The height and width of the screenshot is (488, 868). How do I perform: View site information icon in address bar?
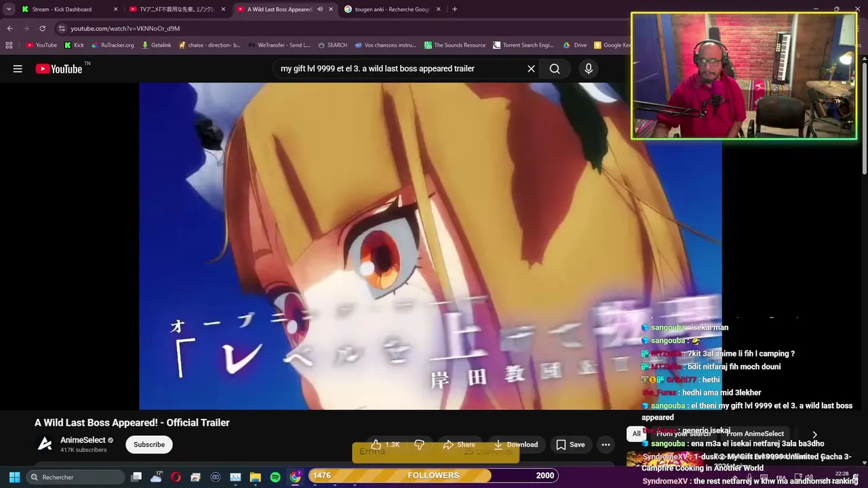point(62,28)
